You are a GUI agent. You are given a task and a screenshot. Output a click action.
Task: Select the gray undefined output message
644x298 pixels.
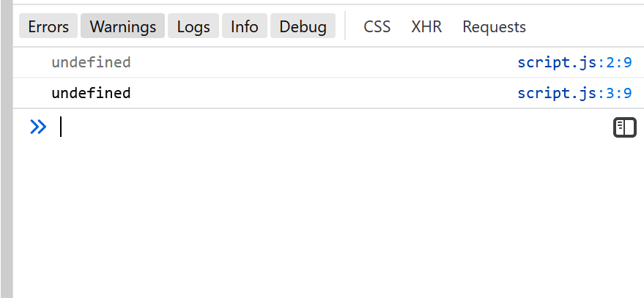pos(91,62)
